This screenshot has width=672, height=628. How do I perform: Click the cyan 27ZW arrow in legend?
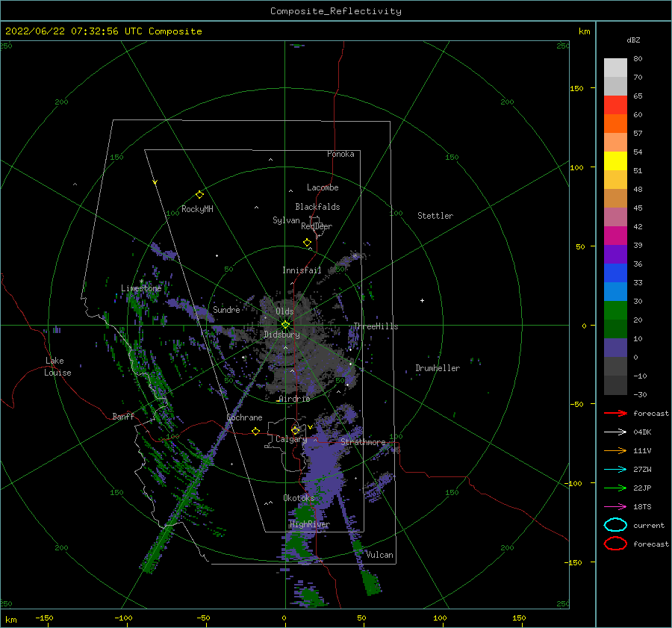point(615,470)
